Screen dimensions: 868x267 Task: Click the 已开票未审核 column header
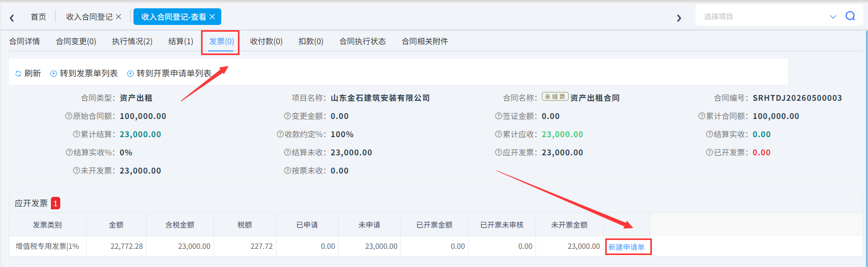tap(502, 225)
